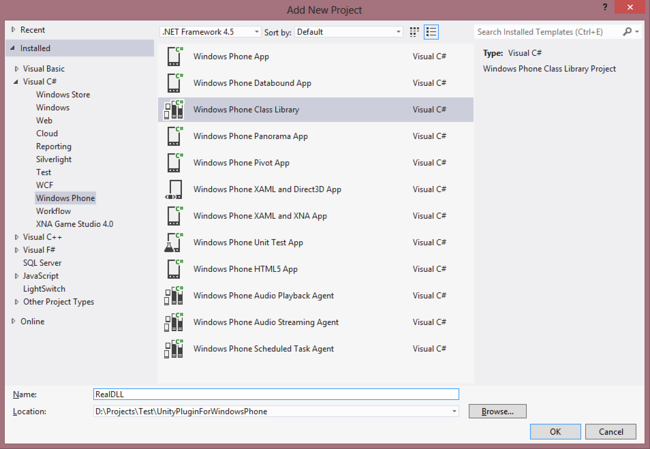
Task: Click the OK button
Action: [x=555, y=432]
